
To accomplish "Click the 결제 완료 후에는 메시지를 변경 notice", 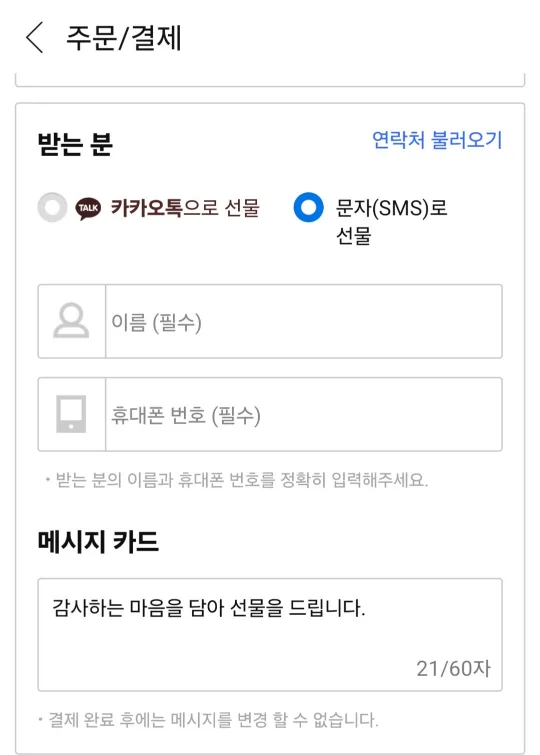I will coord(209,720).
